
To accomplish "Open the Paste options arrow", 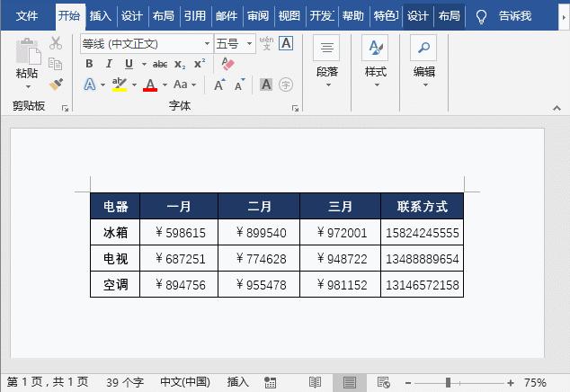I will [28, 86].
